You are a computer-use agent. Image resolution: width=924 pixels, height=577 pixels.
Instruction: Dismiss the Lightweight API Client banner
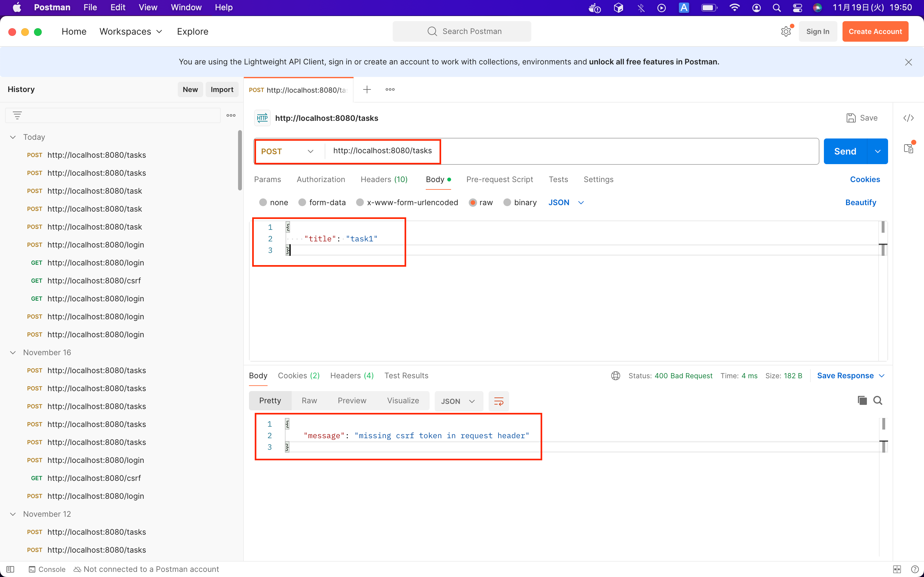click(908, 62)
